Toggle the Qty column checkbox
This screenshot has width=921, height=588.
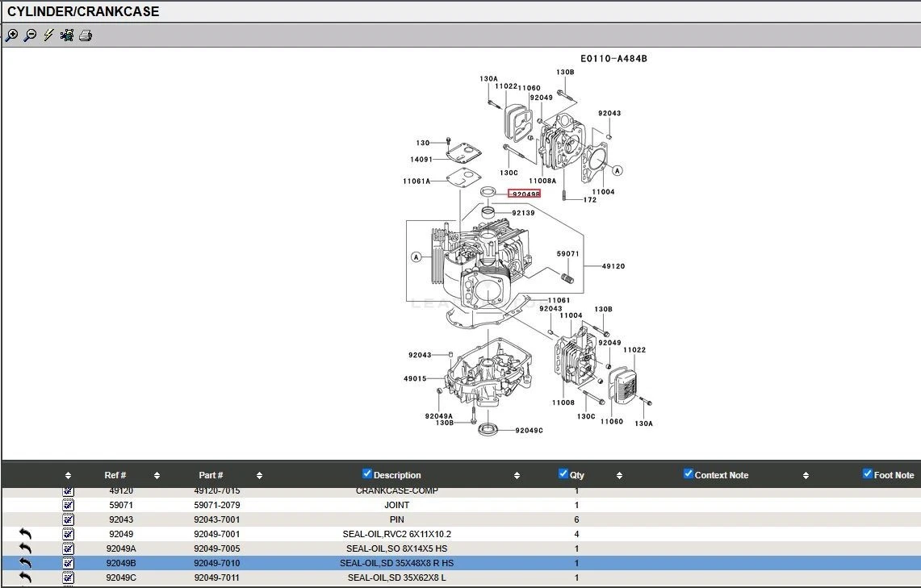pos(563,474)
